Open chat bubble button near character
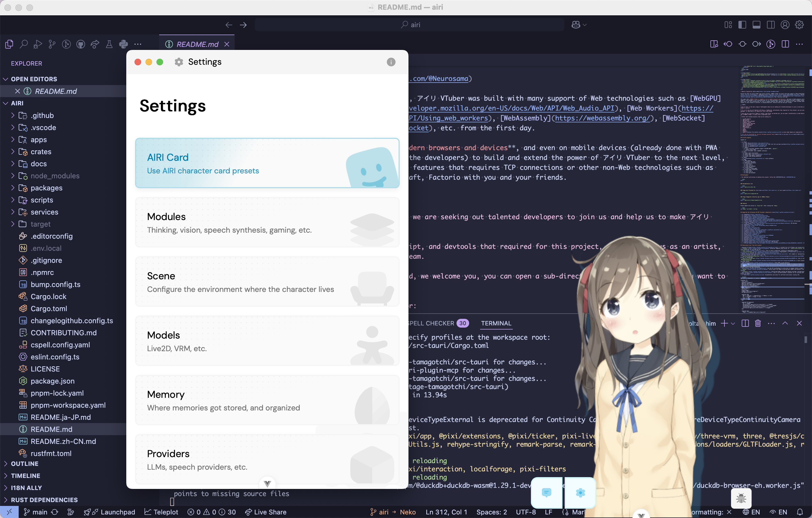The image size is (812, 518). (546, 492)
